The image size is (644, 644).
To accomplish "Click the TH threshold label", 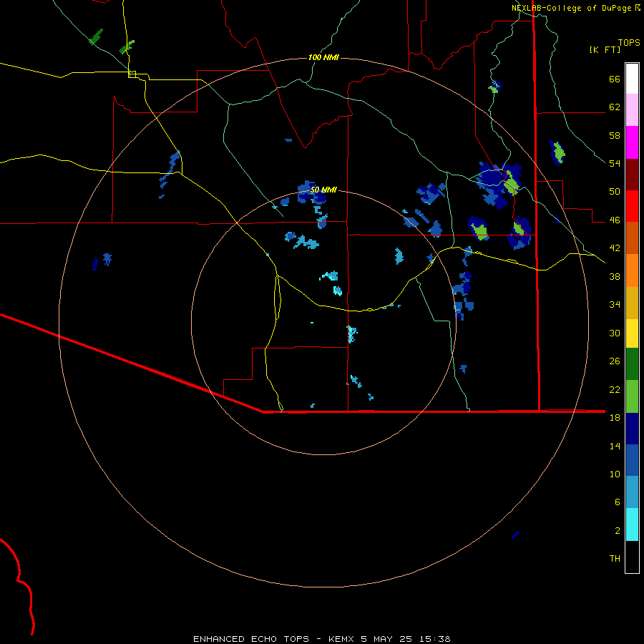I will click(x=615, y=559).
